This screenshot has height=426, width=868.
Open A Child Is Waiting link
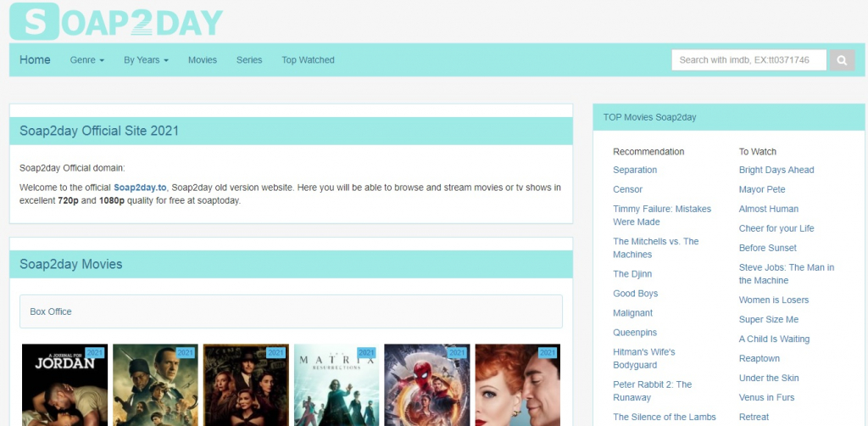[774, 339]
